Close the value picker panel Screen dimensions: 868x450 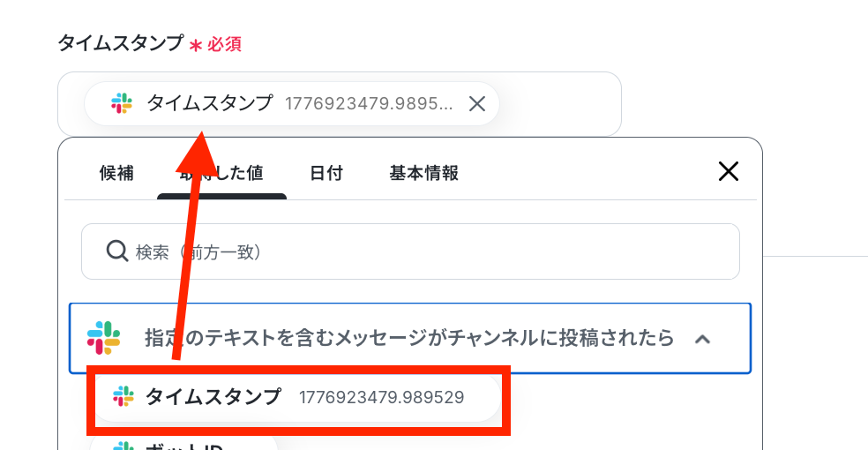tap(729, 171)
